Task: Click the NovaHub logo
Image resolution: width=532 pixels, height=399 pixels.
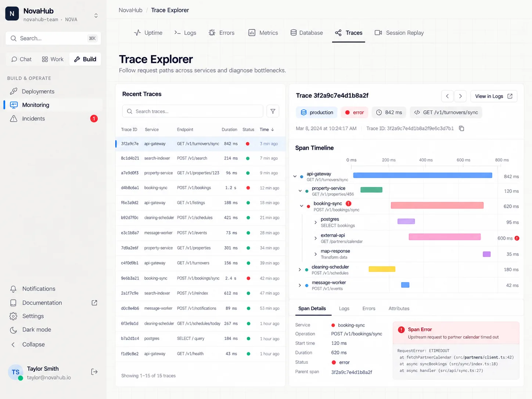Action: pyautogui.click(x=12, y=14)
